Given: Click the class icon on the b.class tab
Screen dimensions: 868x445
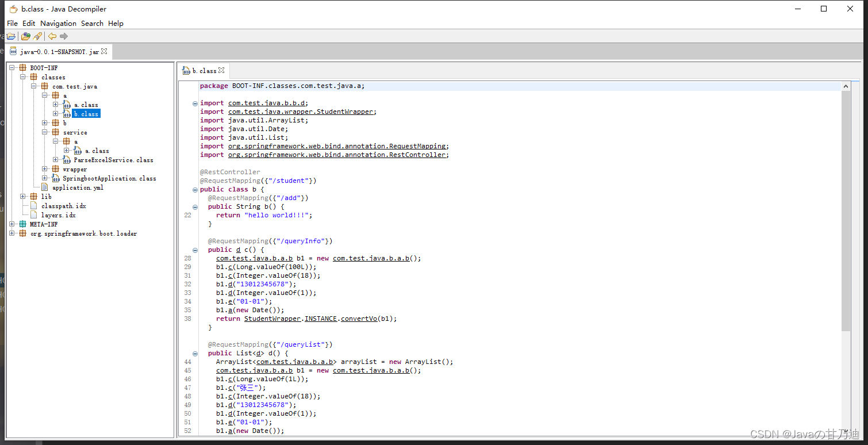Looking at the screenshot, I should (x=186, y=71).
